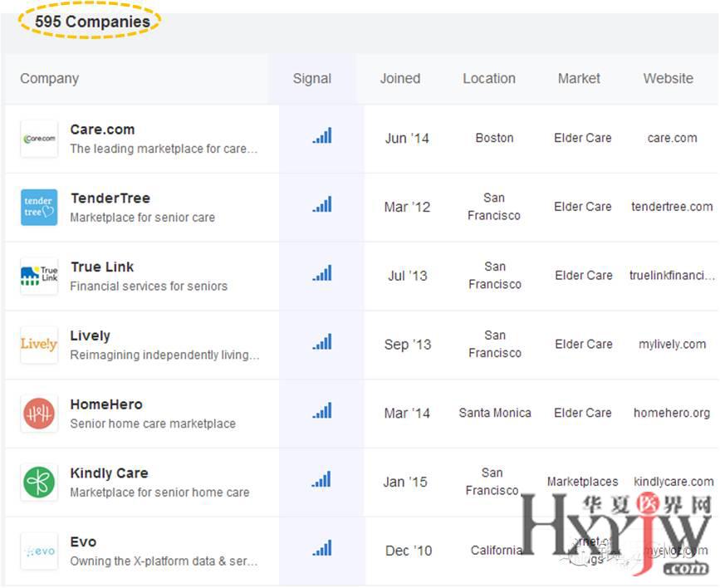This screenshot has width=720, height=588.
Task: Visit the mylively.com website link
Action: [672, 344]
